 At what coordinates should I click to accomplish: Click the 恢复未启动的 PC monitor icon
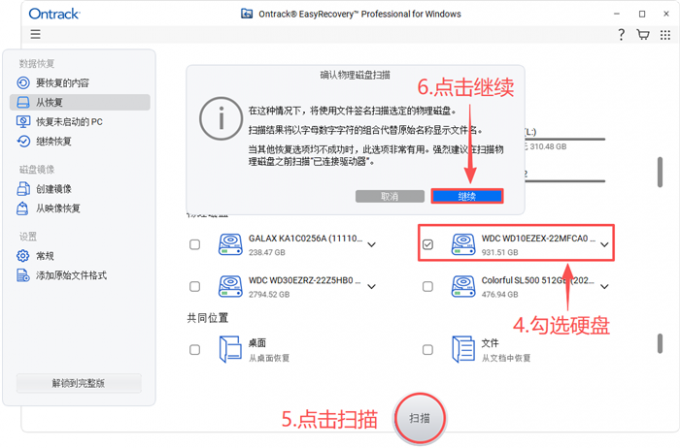coord(23,122)
